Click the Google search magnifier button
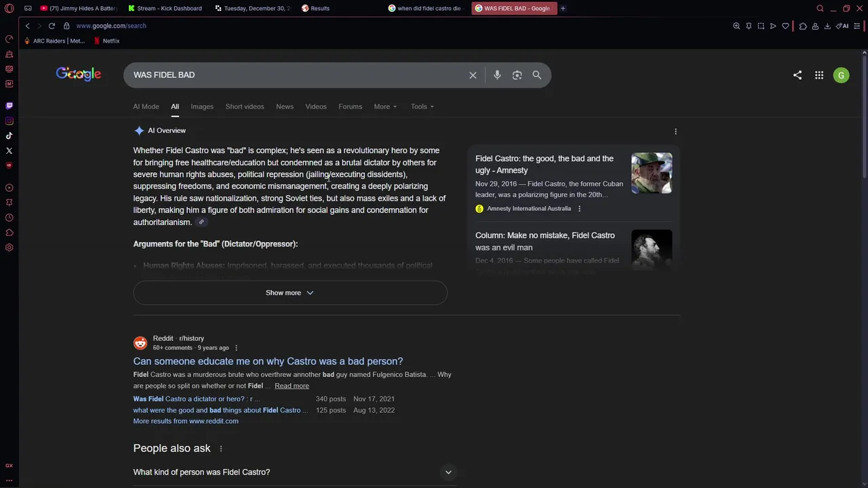 (537, 75)
